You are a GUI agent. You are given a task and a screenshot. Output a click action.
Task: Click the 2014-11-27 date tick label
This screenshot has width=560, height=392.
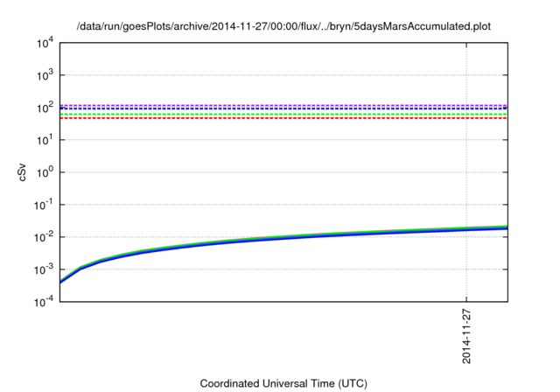pyautogui.click(x=466, y=336)
